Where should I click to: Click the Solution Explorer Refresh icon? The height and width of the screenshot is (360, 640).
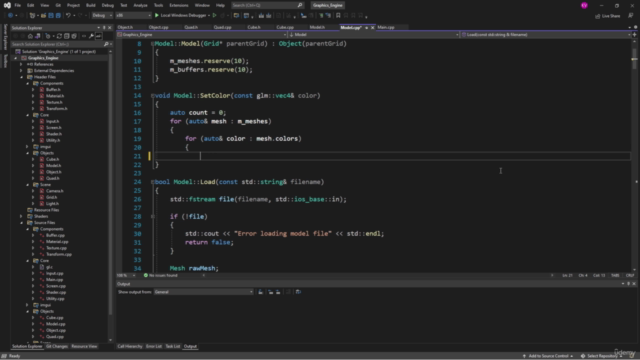coord(59,36)
